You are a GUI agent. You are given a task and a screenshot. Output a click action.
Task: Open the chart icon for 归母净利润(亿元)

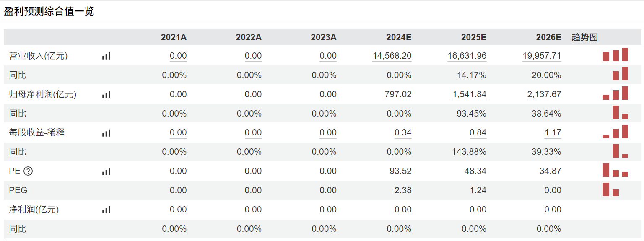pyautogui.click(x=106, y=94)
